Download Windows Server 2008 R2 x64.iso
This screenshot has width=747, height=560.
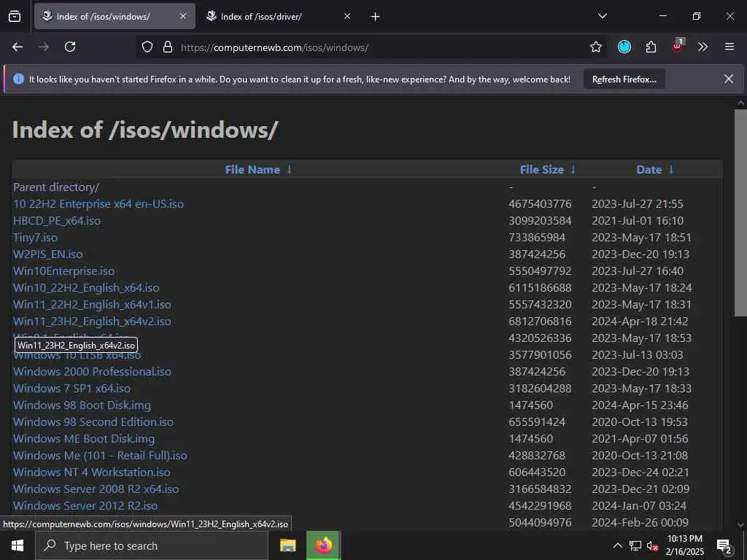[x=96, y=489]
